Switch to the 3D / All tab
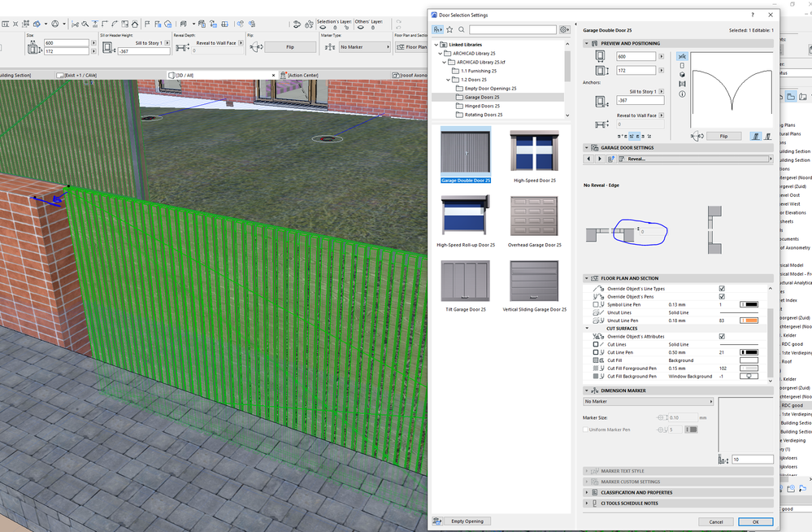 [222, 75]
